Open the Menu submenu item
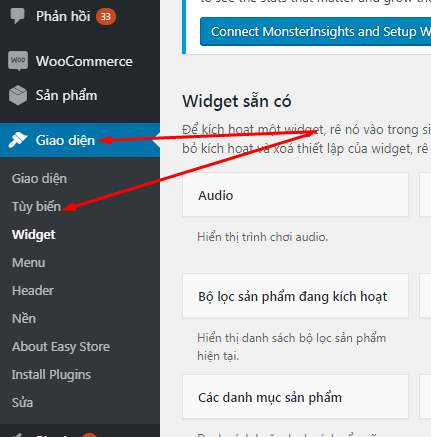Viewport: 431px width, 437px height. coord(29,263)
